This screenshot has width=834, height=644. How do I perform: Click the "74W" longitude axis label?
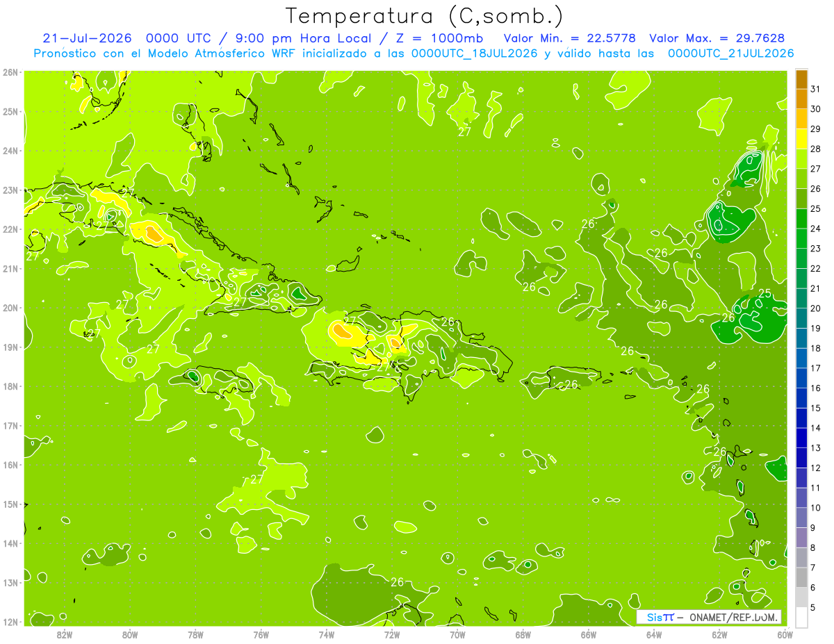point(327,634)
